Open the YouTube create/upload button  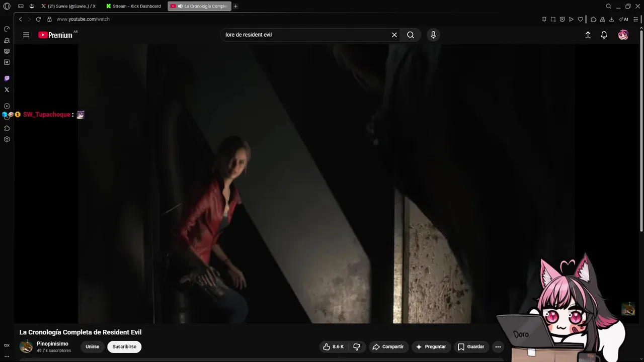point(588,35)
